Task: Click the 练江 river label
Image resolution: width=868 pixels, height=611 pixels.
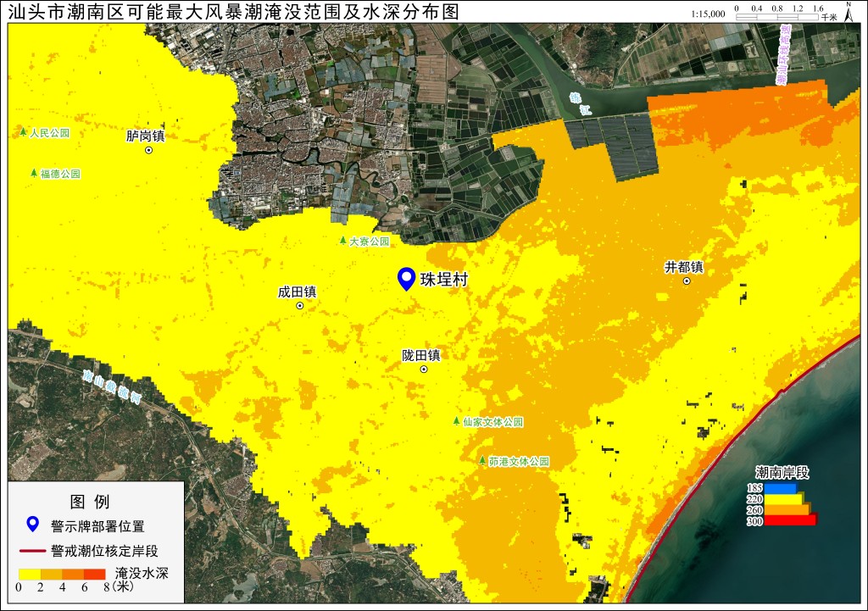Action: 581,104
